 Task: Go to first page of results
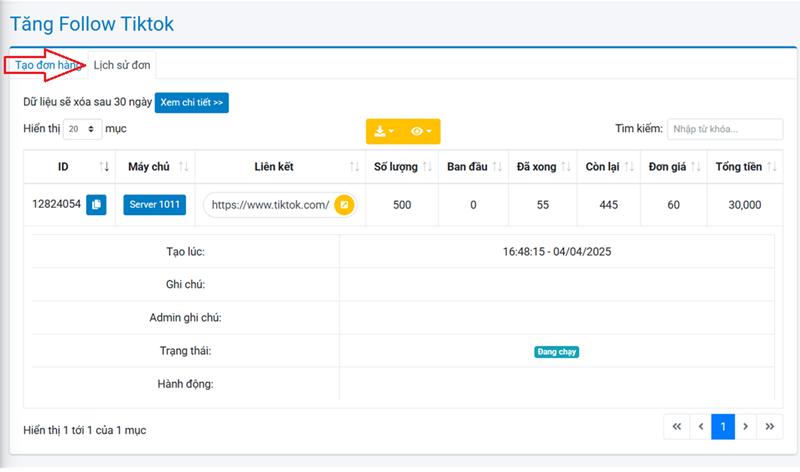[677, 427]
